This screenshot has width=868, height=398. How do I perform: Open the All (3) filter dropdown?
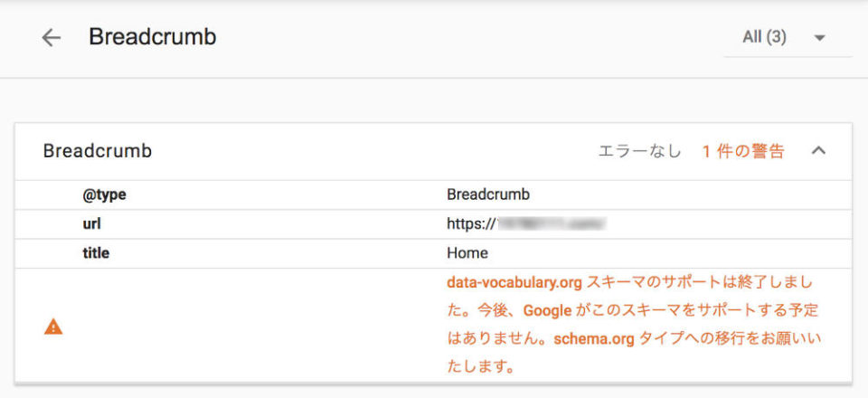pyautogui.click(x=788, y=38)
